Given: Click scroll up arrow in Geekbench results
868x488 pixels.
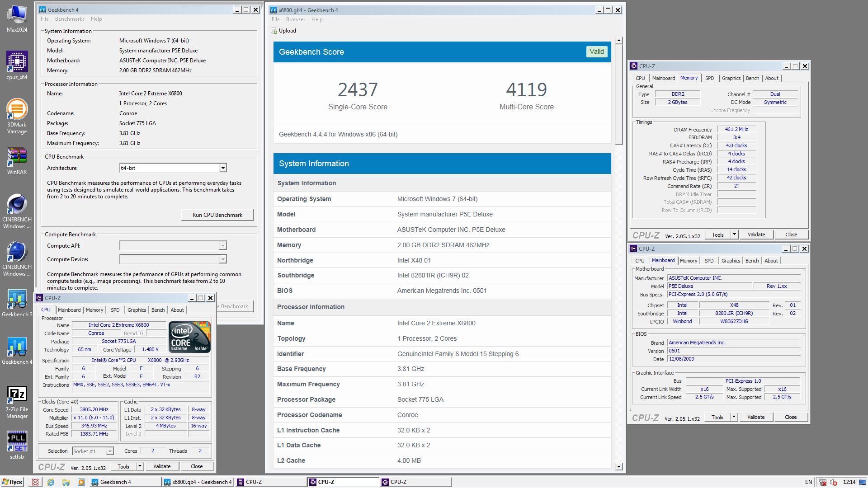Looking at the screenshot, I should pos(619,41).
